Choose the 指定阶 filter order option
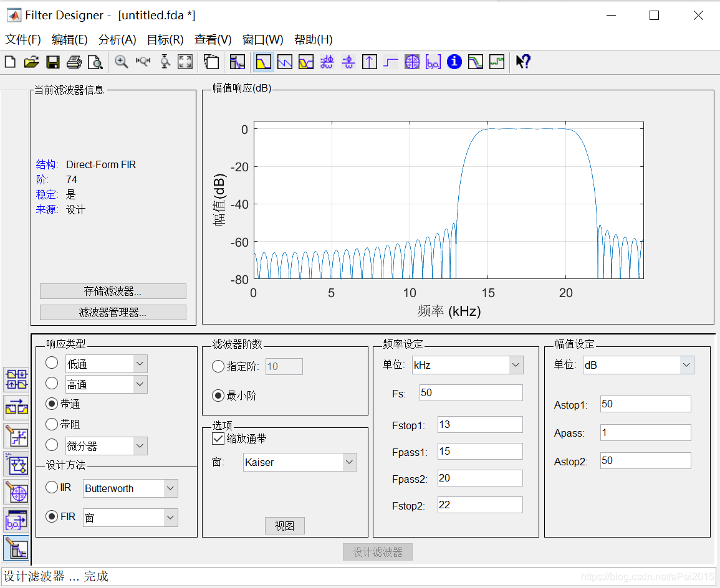Image resolution: width=720 pixels, height=588 pixels. click(218, 366)
